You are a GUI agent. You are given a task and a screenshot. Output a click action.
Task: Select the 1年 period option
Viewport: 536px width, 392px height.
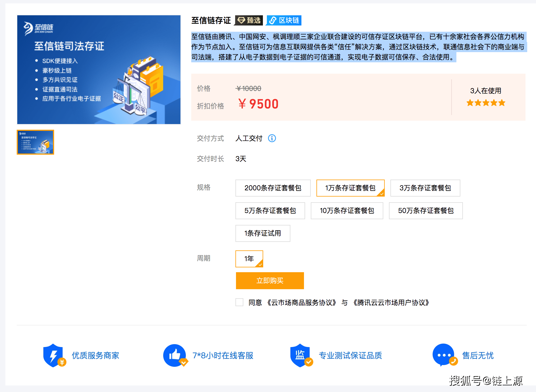pyautogui.click(x=249, y=259)
